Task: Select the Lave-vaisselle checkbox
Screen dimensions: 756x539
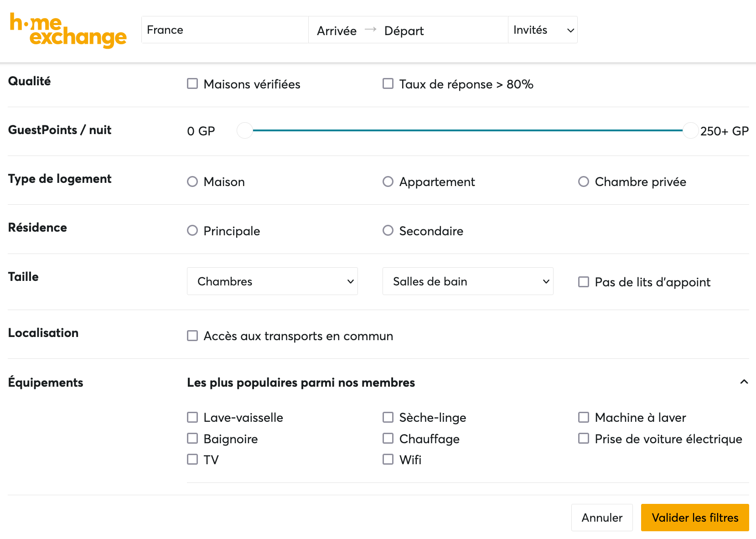Action: [192, 417]
